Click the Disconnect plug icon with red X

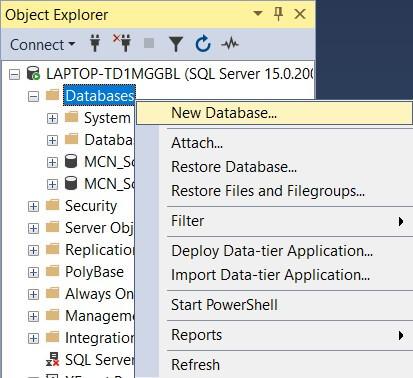(122, 43)
